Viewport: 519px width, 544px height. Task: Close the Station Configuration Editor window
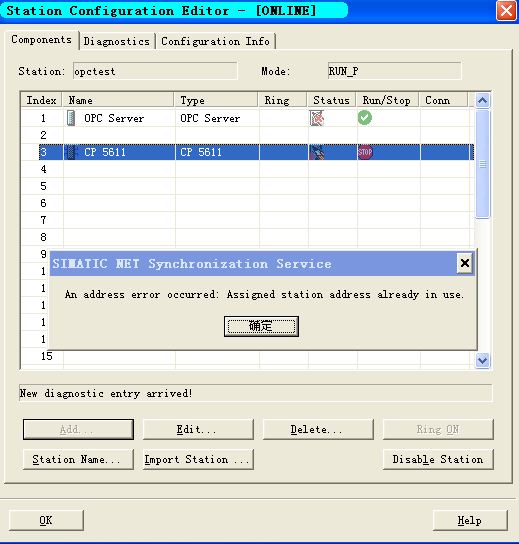(x=506, y=11)
